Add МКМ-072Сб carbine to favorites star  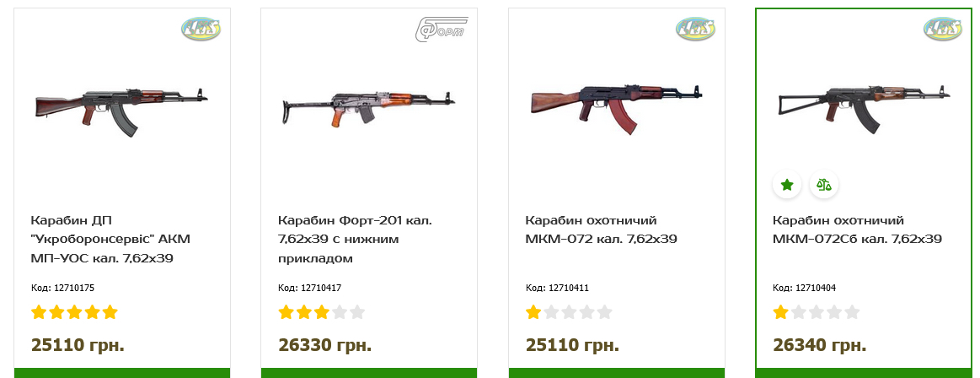(x=787, y=184)
